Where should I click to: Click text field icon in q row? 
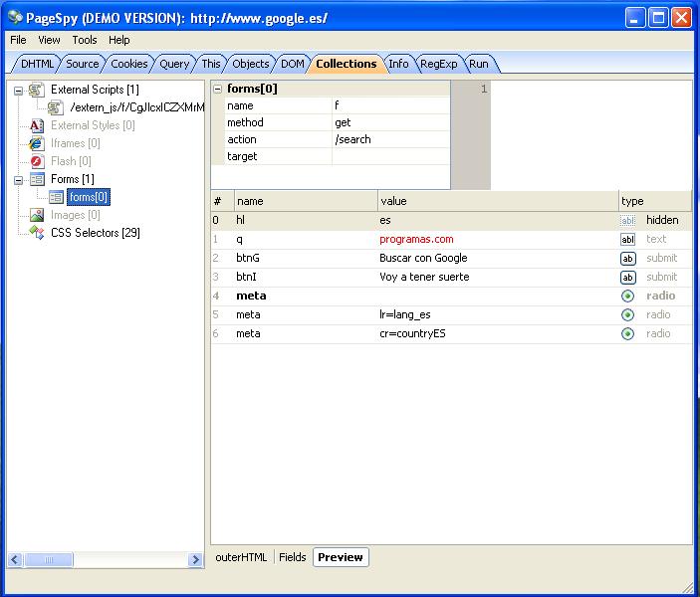coord(627,240)
